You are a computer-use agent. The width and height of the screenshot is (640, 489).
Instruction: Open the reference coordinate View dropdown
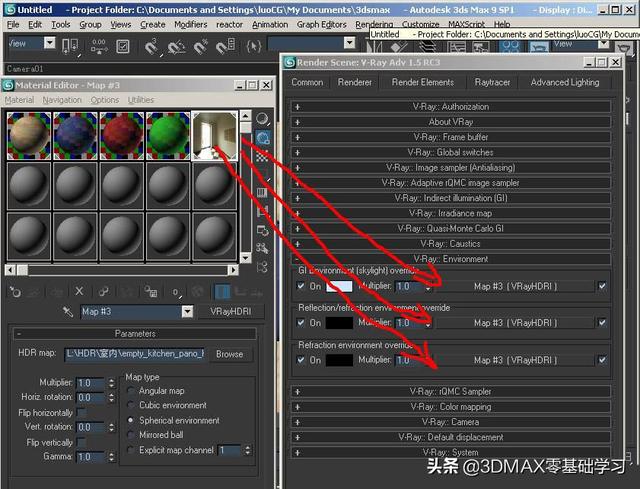click(x=49, y=42)
